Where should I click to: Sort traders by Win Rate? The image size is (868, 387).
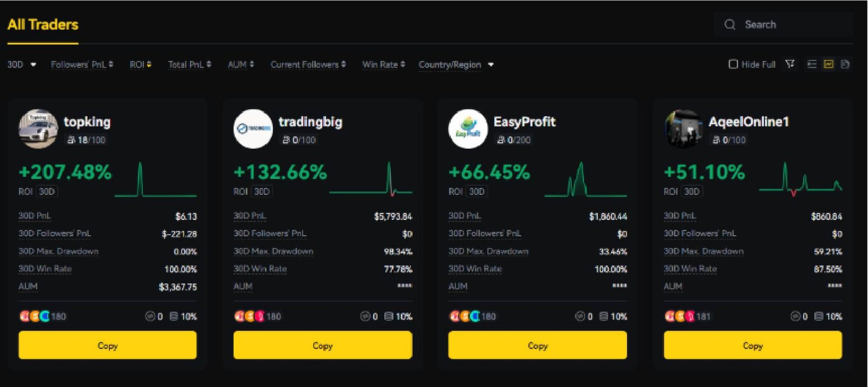[x=383, y=65]
